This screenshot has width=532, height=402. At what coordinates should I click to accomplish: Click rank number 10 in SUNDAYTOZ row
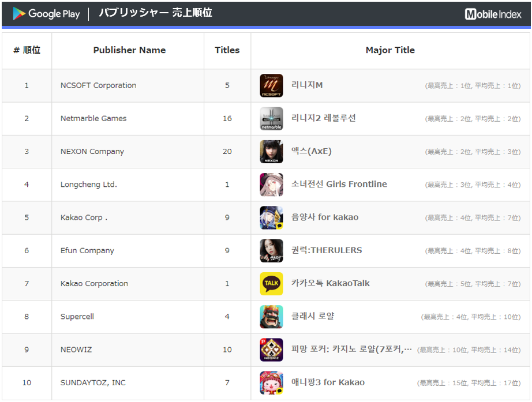(27, 382)
